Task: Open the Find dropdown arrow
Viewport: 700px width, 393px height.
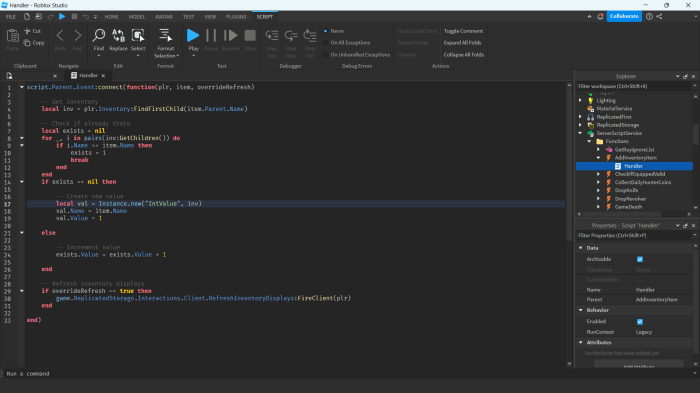Action: coord(99,56)
